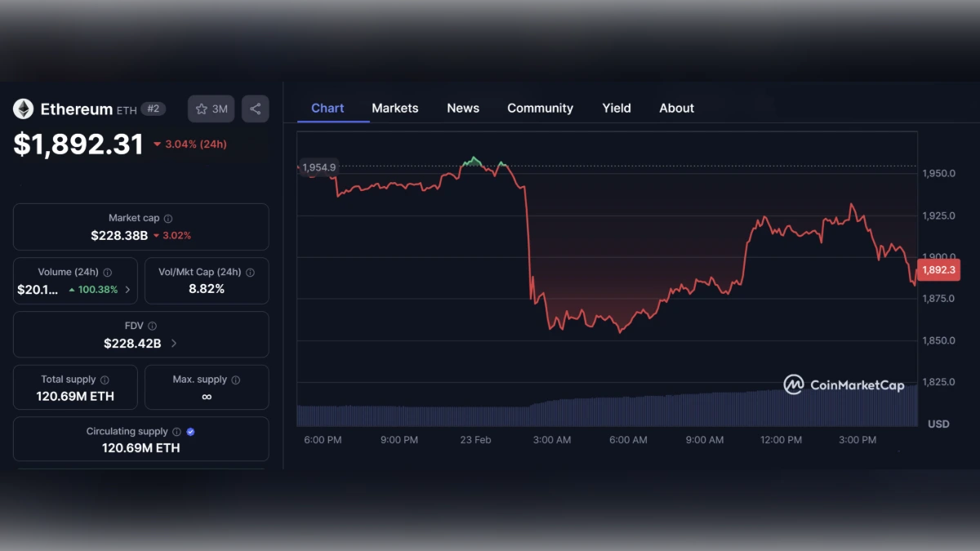Open the share icon next to watchlist
980x551 pixels.
pyautogui.click(x=255, y=109)
